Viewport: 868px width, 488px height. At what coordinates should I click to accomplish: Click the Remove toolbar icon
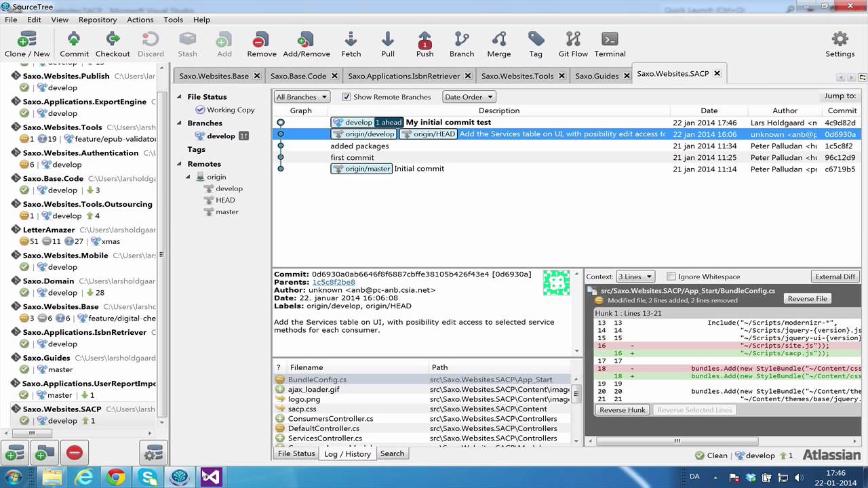click(261, 44)
